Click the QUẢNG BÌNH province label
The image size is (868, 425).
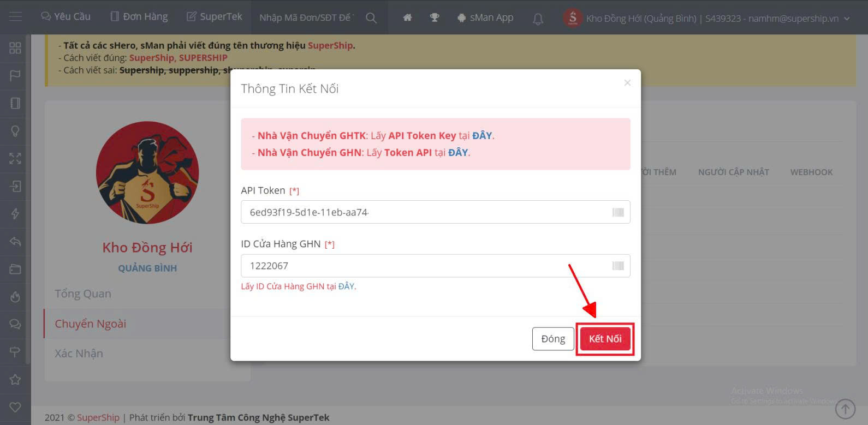pyautogui.click(x=147, y=268)
